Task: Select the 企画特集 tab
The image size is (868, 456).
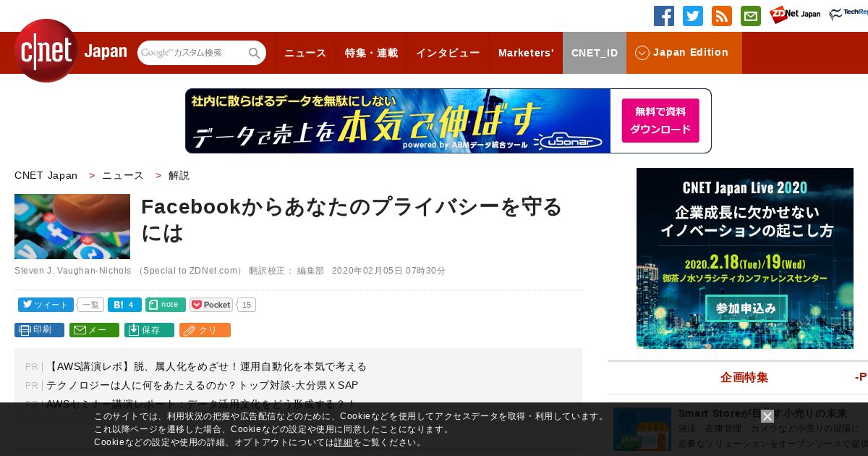Action: point(744,378)
